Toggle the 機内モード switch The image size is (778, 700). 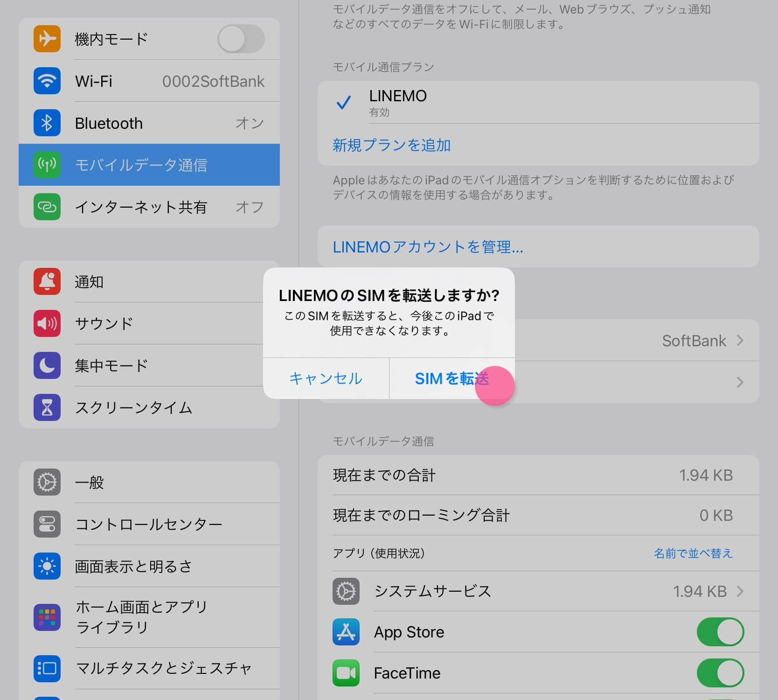241,39
